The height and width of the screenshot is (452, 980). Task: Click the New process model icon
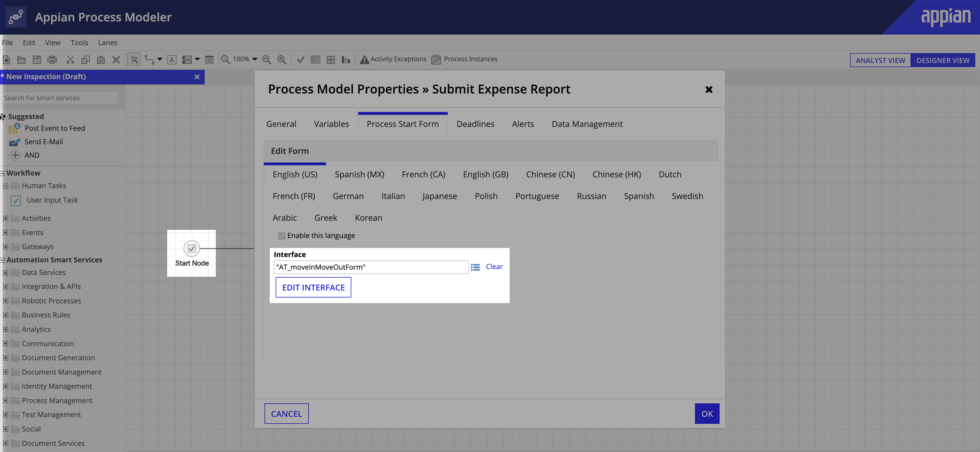(6, 60)
